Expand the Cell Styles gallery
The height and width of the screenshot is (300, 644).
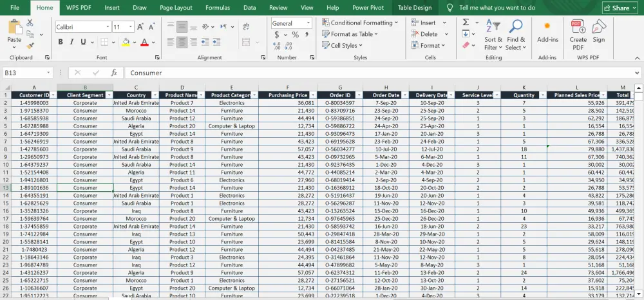click(342, 46)
